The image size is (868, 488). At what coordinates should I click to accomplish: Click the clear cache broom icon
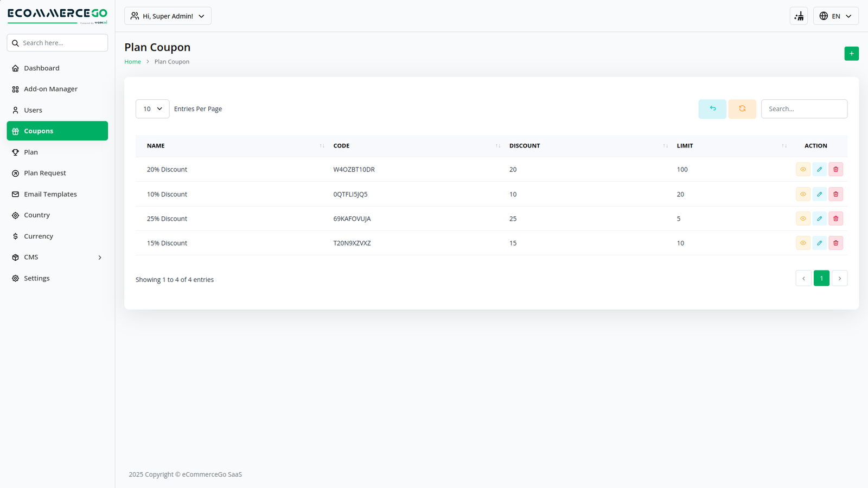coord(799,16)
